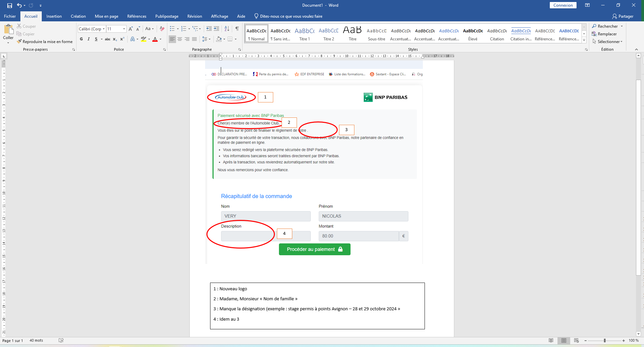Screen dimensions: 644x347
Task: Apply the Titre 1 style
Action: click(x=305, y=34)
